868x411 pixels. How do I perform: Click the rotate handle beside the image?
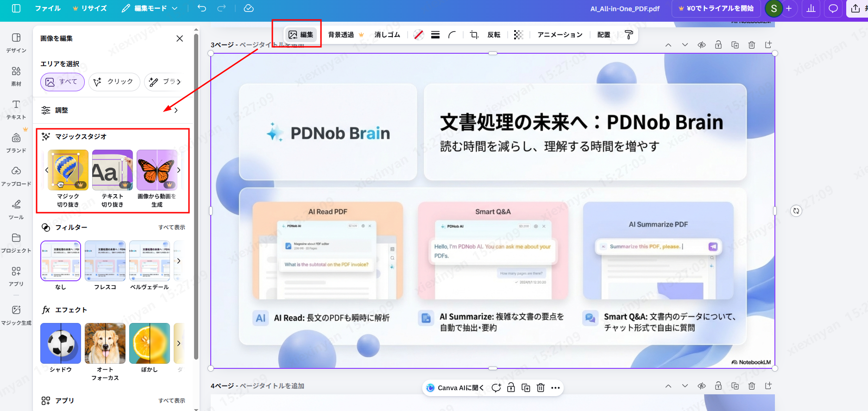(x=796, y=211)
